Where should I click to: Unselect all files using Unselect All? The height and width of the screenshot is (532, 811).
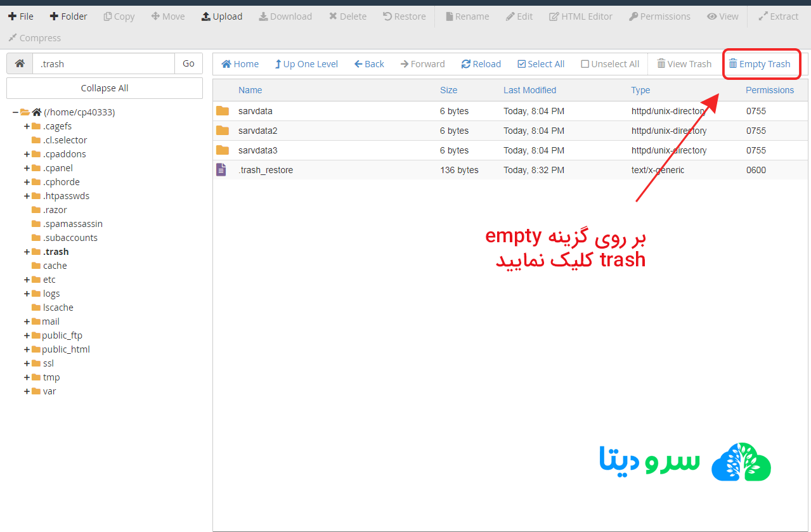point(609,63)
